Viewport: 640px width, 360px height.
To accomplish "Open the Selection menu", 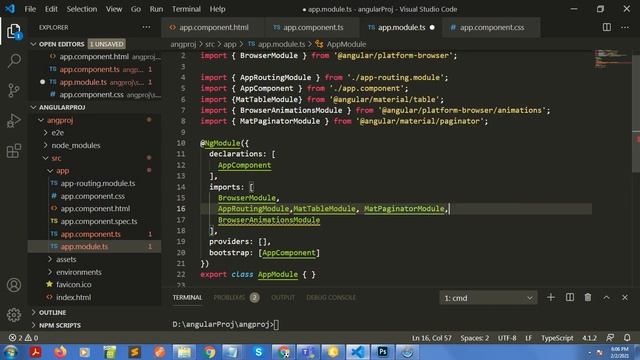I will coord(82,9).
